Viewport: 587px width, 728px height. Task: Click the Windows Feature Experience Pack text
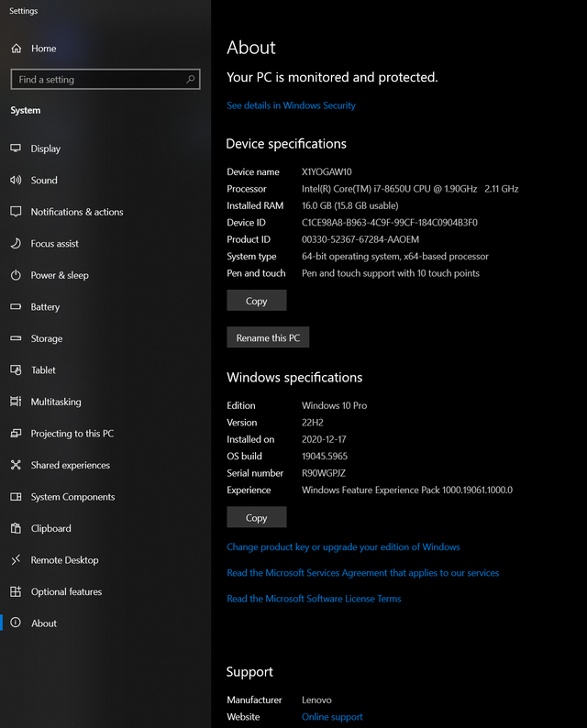(407, 490)
